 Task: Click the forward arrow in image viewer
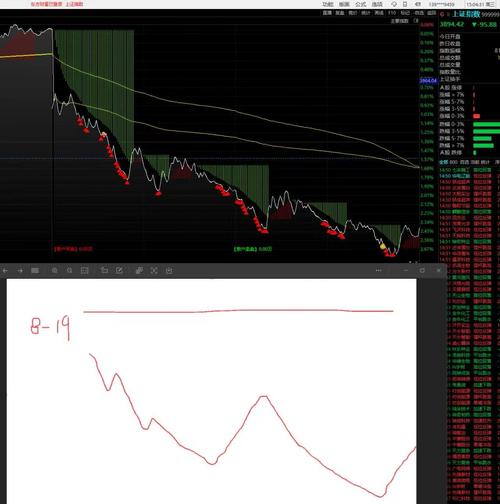coord(20,271)
